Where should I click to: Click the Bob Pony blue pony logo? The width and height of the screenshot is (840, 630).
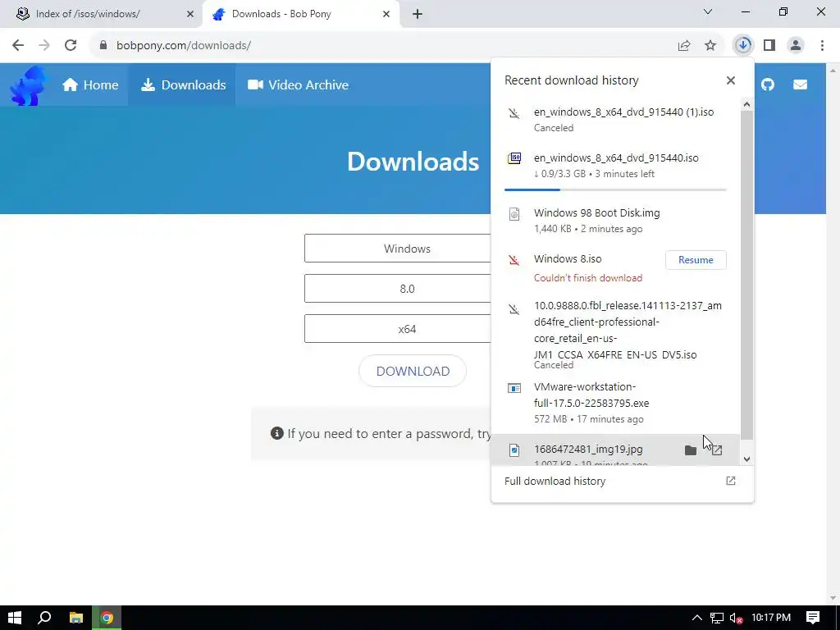tap(29, 85)
